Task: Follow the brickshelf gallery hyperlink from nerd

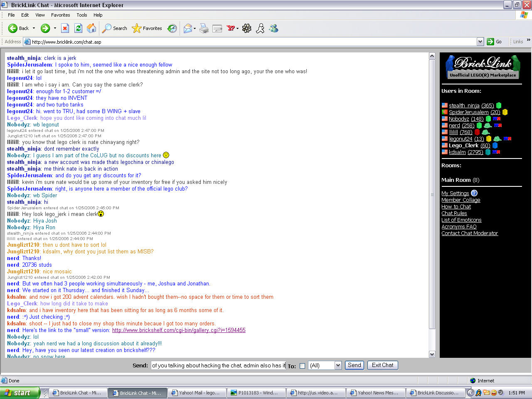Action: (178, 330)
